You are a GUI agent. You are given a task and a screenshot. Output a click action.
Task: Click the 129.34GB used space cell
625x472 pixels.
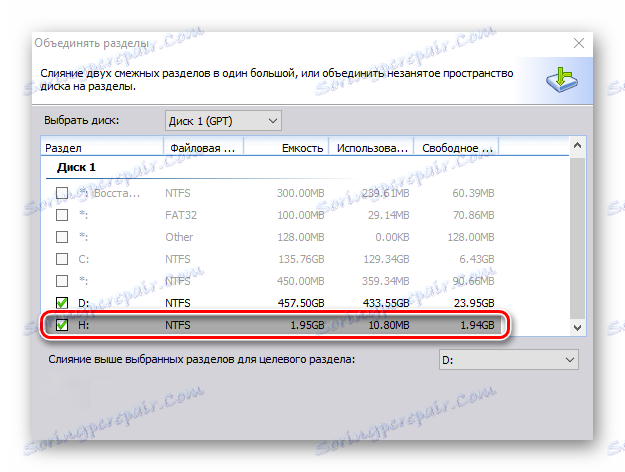click(386, 260)
